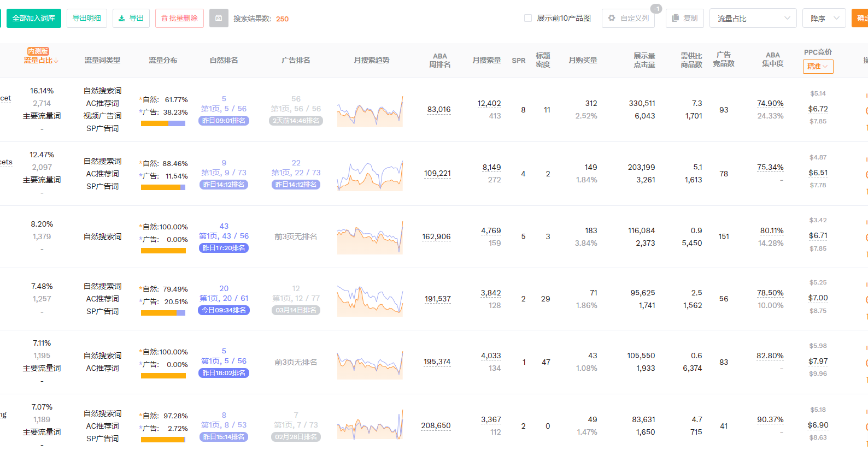Click the traffic distribution bar for 61.77% row
Viewport: 868px width, 456px height.
coord(163,123)
